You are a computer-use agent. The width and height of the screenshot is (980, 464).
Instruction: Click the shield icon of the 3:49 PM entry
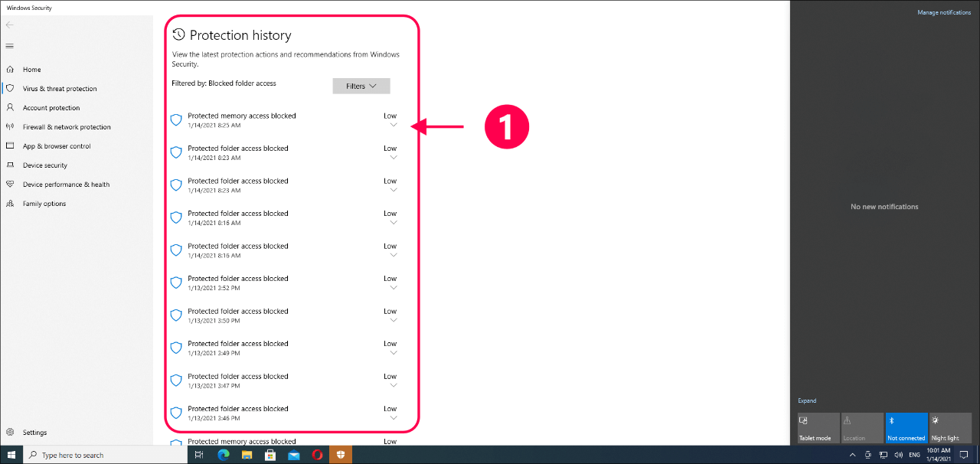tap(176, 348)
